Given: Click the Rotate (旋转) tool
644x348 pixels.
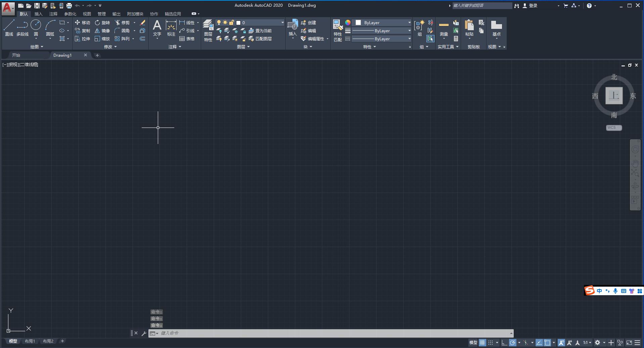Looking at the screenshot, I should point(102,22).
